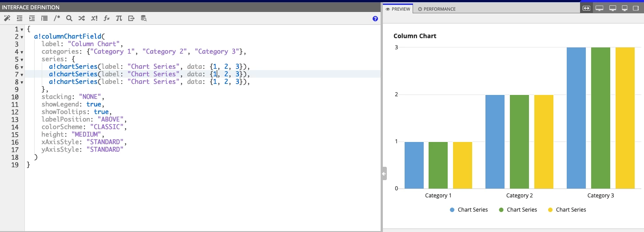
Task: Click the green bar in Category 1
Action: click(x=438, y=165)
